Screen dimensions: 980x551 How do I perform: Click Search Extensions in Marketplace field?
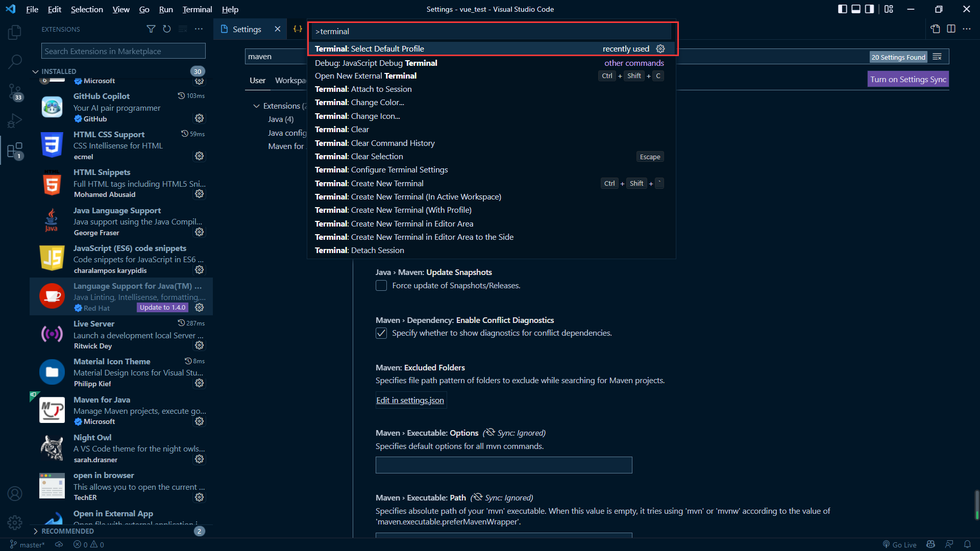[124, 51]
